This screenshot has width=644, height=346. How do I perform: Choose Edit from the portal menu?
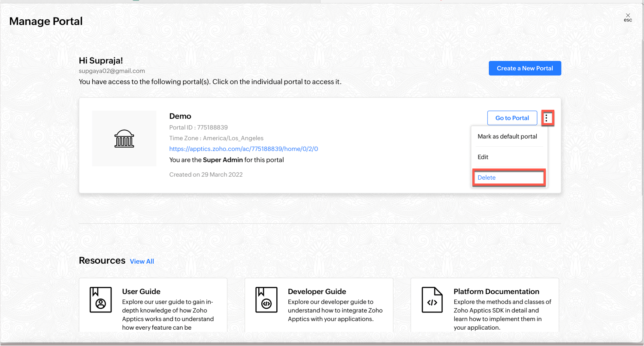[483, 157]
